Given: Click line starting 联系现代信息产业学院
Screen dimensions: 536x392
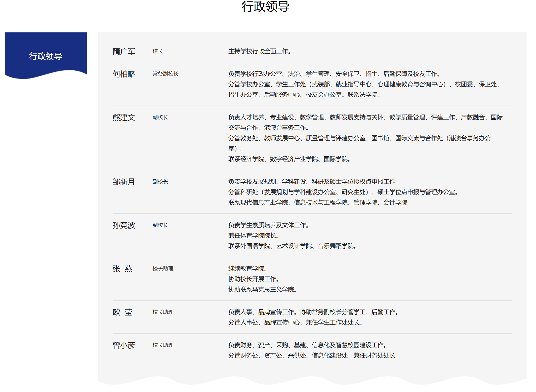Looking at the screenshot, I should tap(320, 202).
